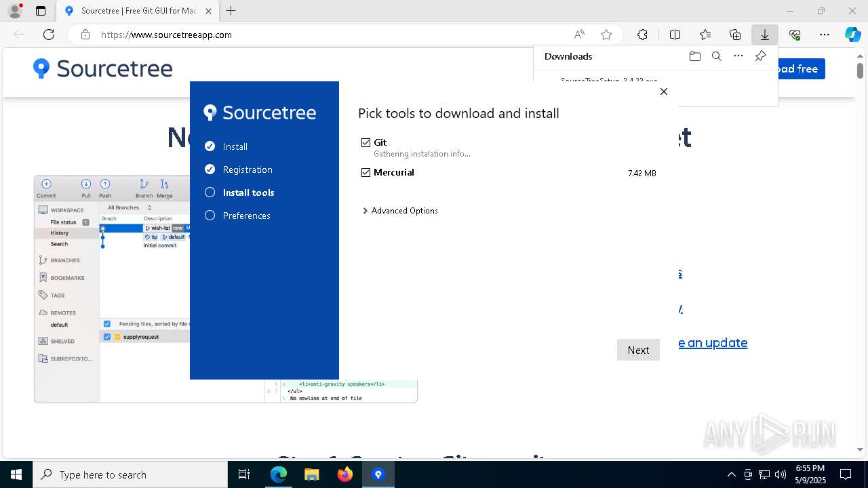Open the tab actions menu icon
This screenshot has width=868, height=488.
(x=41, y=11)
